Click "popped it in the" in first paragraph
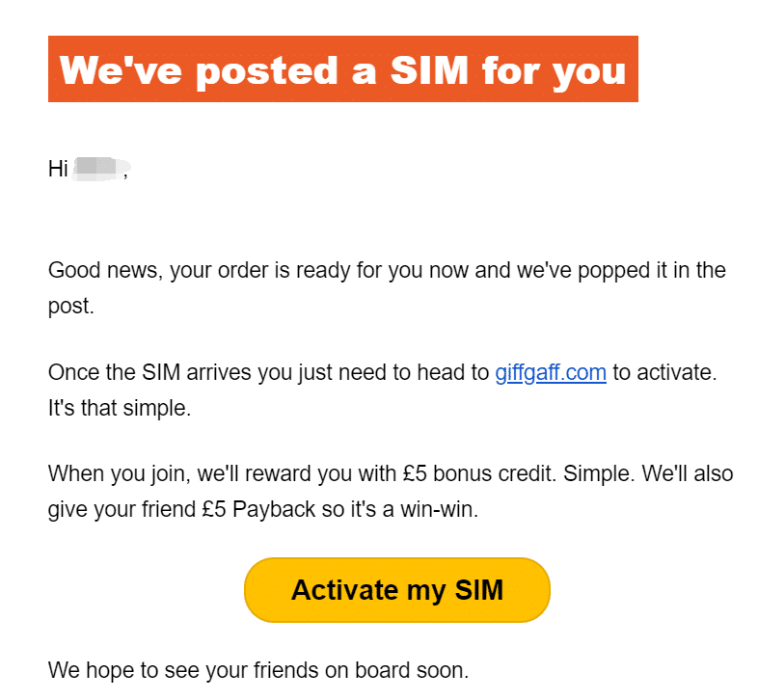 [x=652, y=270]
